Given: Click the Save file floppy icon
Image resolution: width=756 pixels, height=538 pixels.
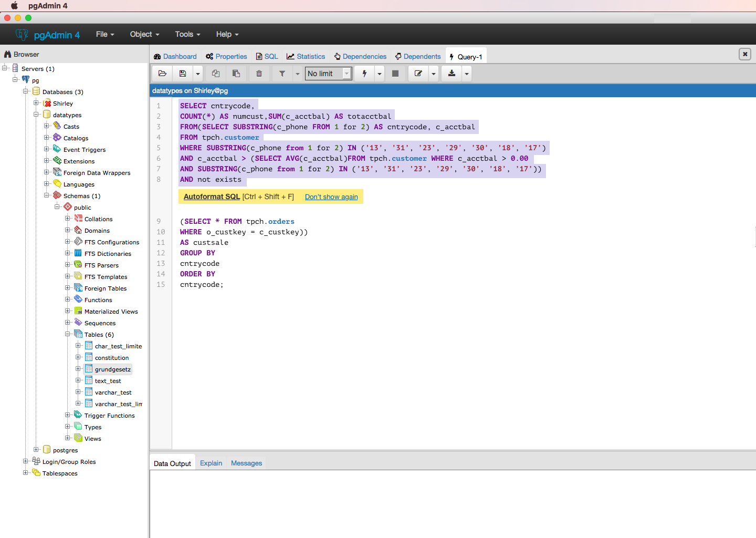Looking at the screenshot, I should click(183, 74).
